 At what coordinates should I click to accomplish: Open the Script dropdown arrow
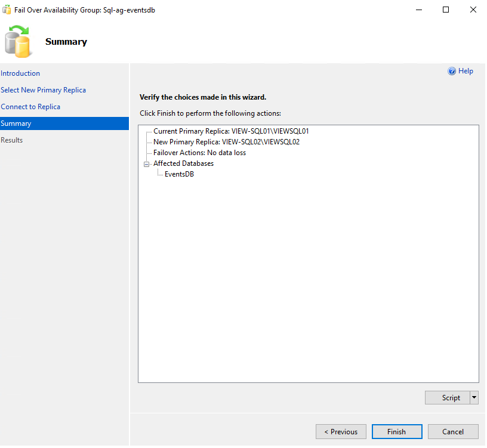tap(474, 398)
